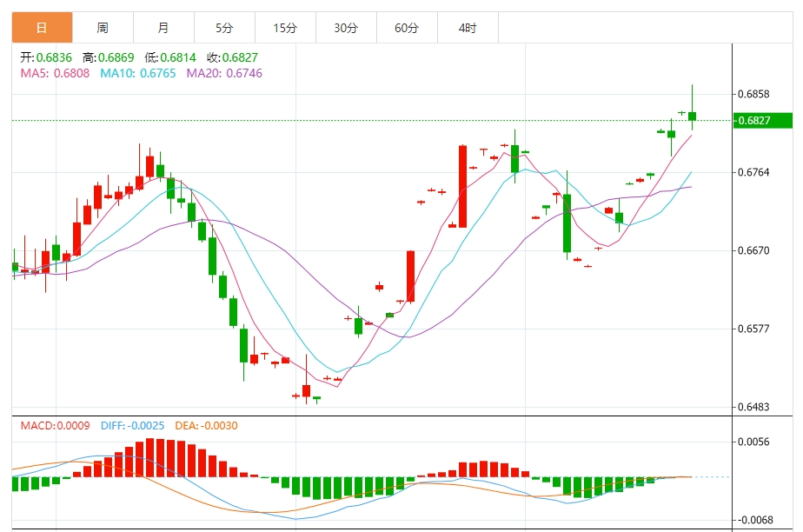Screen dimensions: 803x532
Task: Click the 0.0056 MACD axis label
Action: pyautogui.click(x=753, y=442)
